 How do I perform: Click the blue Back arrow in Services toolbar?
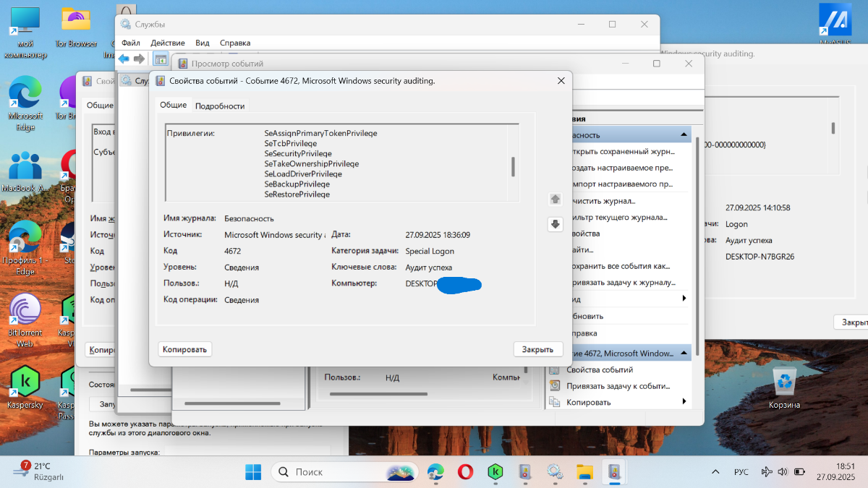coord(124,59)
